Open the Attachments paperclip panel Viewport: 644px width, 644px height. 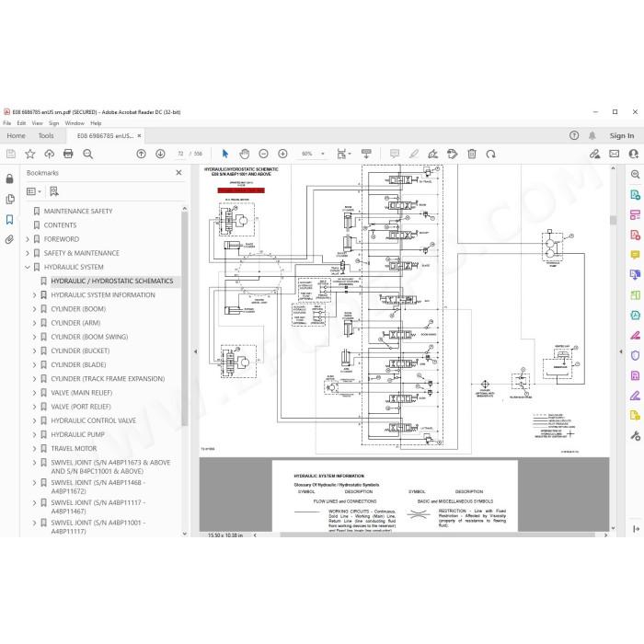tap(10, 239)
